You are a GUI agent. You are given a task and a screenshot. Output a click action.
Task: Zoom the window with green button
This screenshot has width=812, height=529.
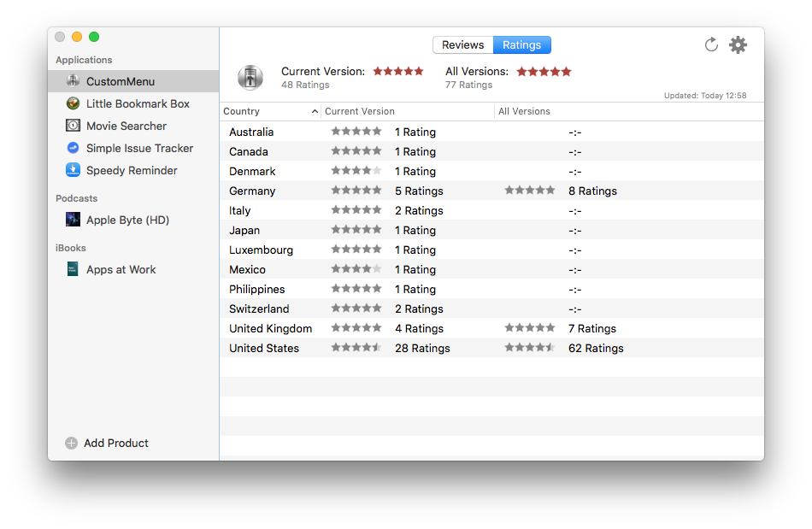94,37
